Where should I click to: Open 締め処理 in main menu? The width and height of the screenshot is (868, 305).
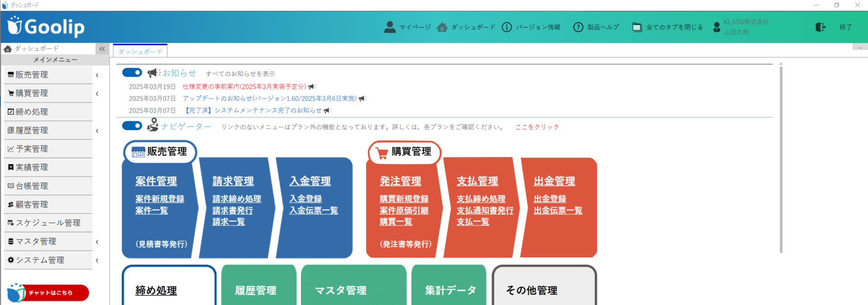coord(48,112)
